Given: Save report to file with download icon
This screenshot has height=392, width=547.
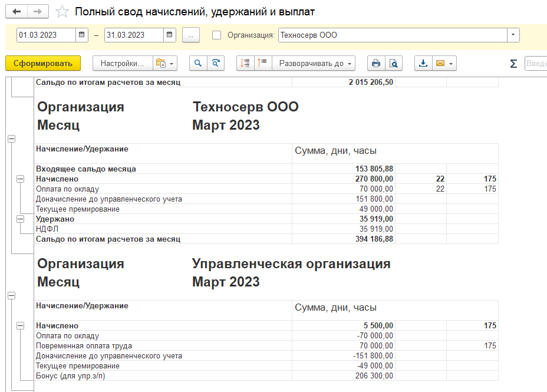Looking at the screenshot, I should click(x=423, y=63).
